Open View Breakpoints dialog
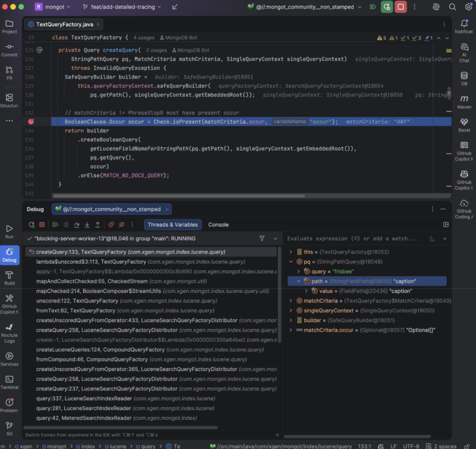The image size is (476, 449). pos(111,224)
